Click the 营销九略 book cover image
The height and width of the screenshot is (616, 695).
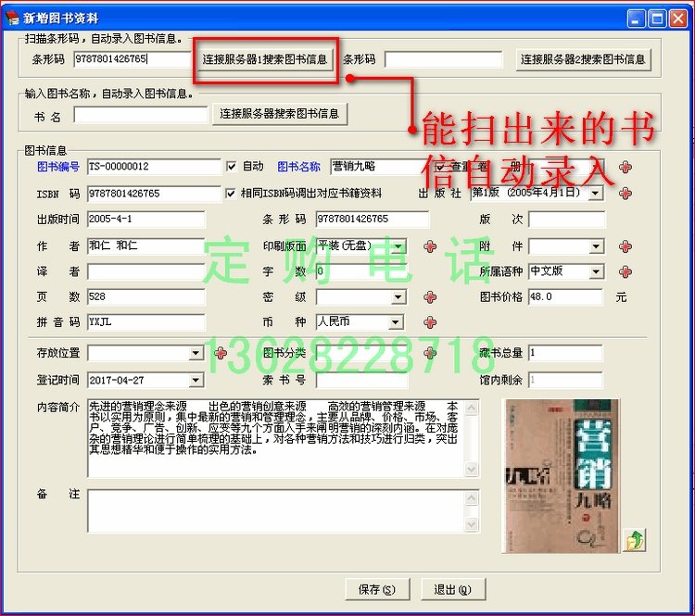point(561,476)
